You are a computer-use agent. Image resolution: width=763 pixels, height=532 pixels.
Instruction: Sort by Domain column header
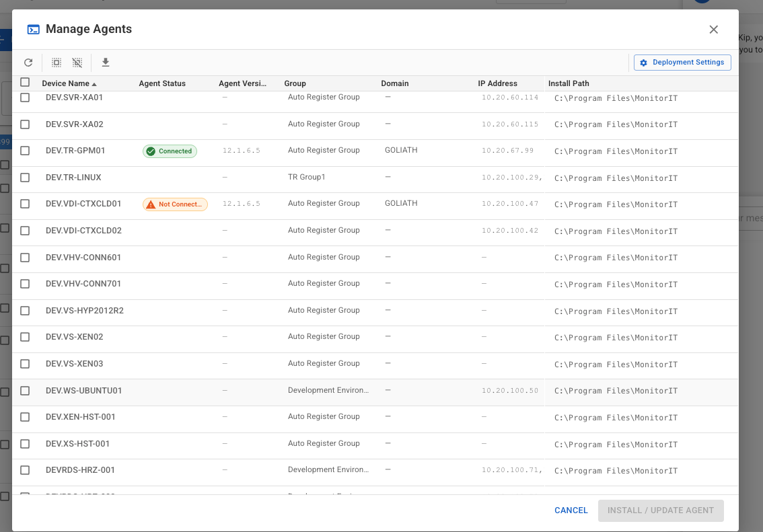[395, 83]
